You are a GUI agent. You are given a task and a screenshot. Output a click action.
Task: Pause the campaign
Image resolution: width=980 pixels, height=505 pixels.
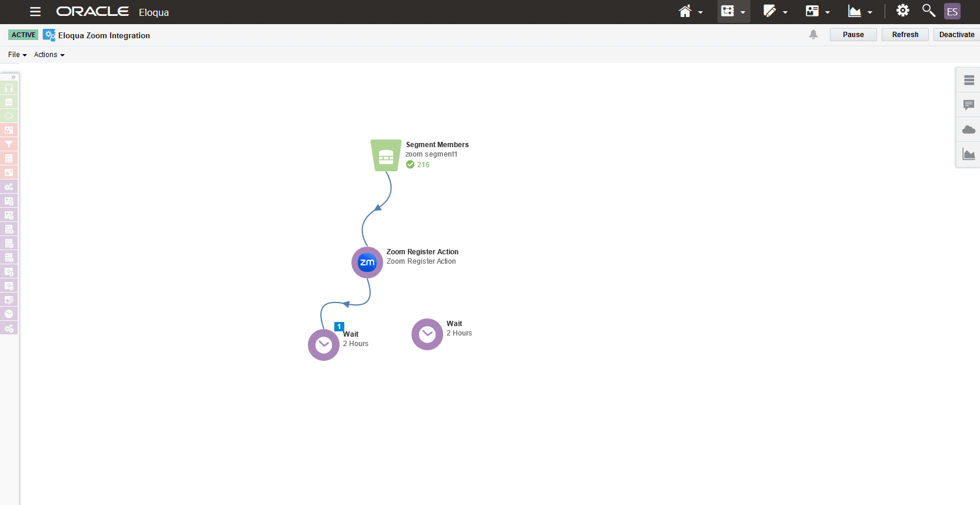click(x=853, y=35)
